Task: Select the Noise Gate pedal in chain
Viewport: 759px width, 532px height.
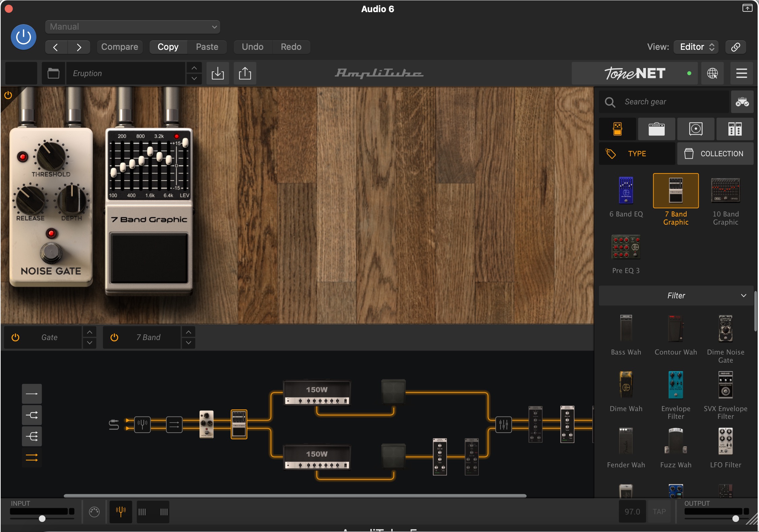Action: tap(206, 424)
